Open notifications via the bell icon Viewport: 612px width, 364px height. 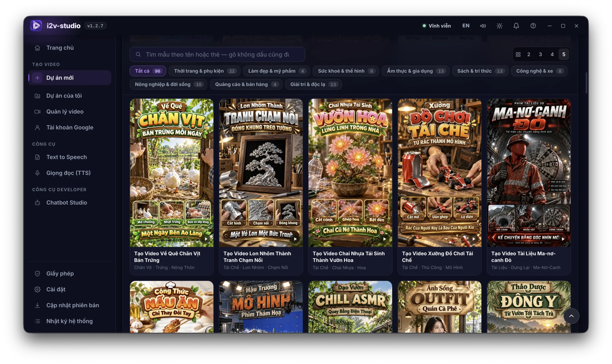[x=516, y=26]
